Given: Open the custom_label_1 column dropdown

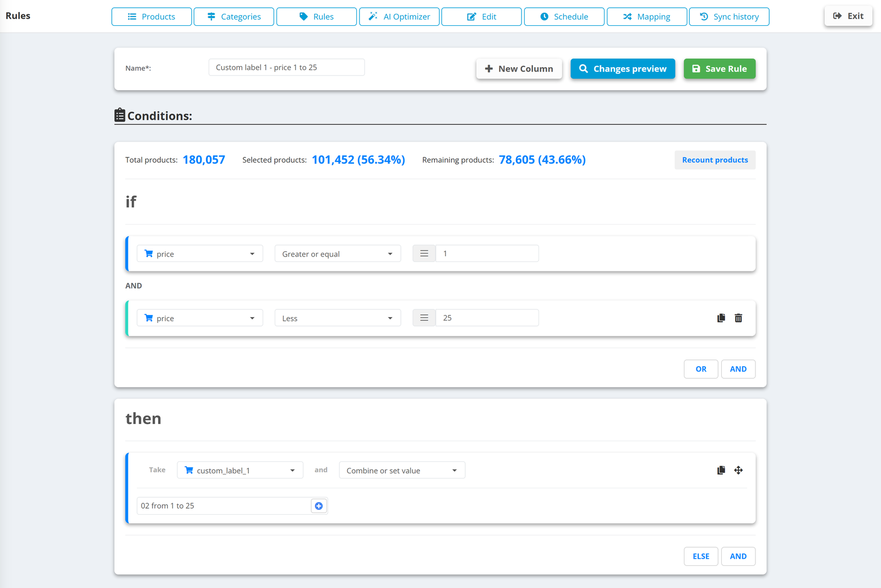Looking at the screenshot, I should click(240, 470).
